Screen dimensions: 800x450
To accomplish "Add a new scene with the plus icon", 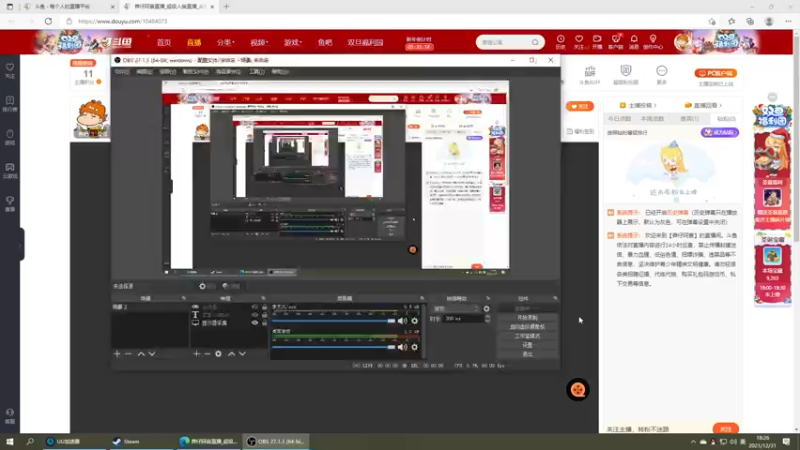I will (x=117, y=354).
